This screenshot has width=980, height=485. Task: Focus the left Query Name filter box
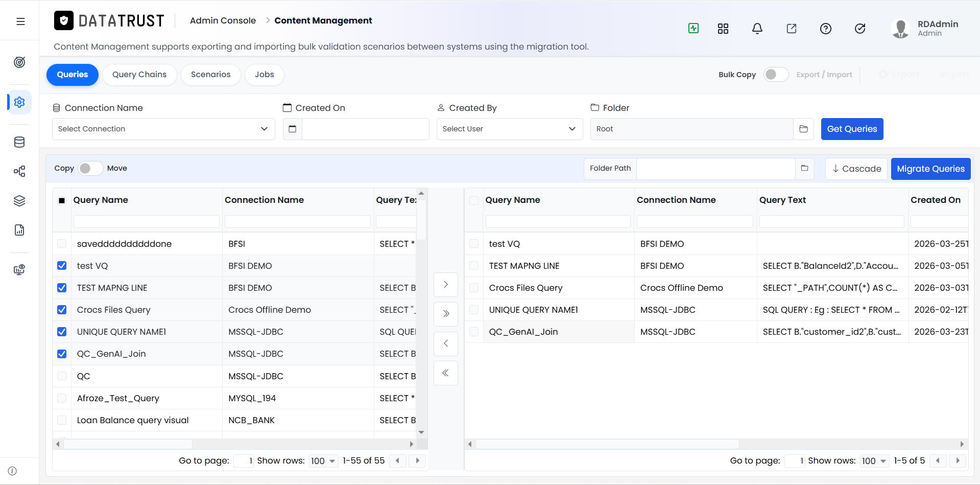click(x=147, y=221)
